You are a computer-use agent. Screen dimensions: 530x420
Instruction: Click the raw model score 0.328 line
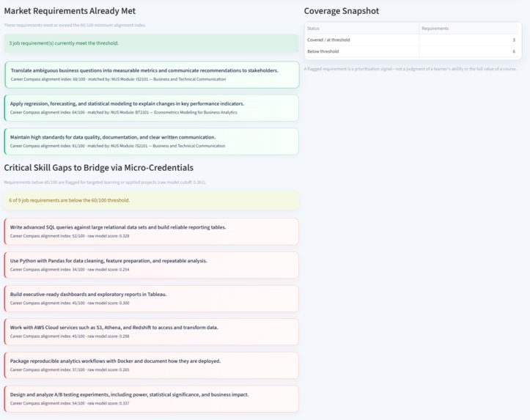(70, 236)
